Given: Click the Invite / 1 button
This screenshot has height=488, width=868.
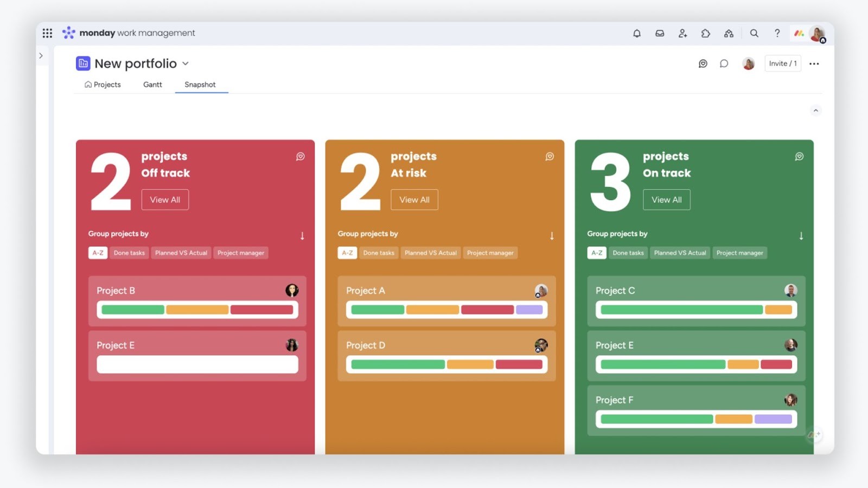Looking at the screenshot, I should click(x=782, y=63).
